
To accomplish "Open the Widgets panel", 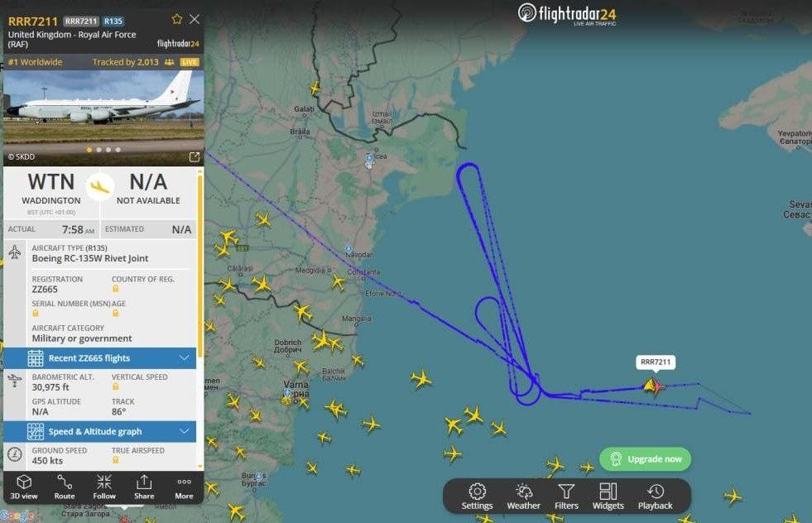I will point(608,497).
